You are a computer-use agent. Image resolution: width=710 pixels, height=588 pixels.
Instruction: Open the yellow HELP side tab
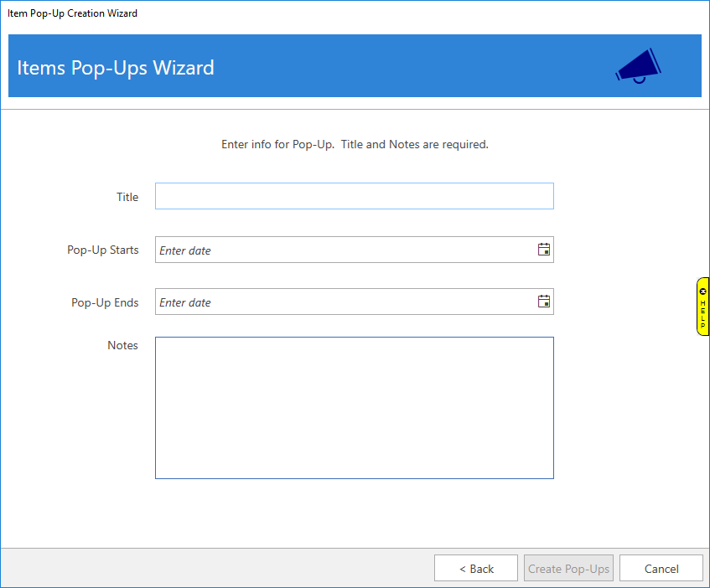[x=702, y=312]
